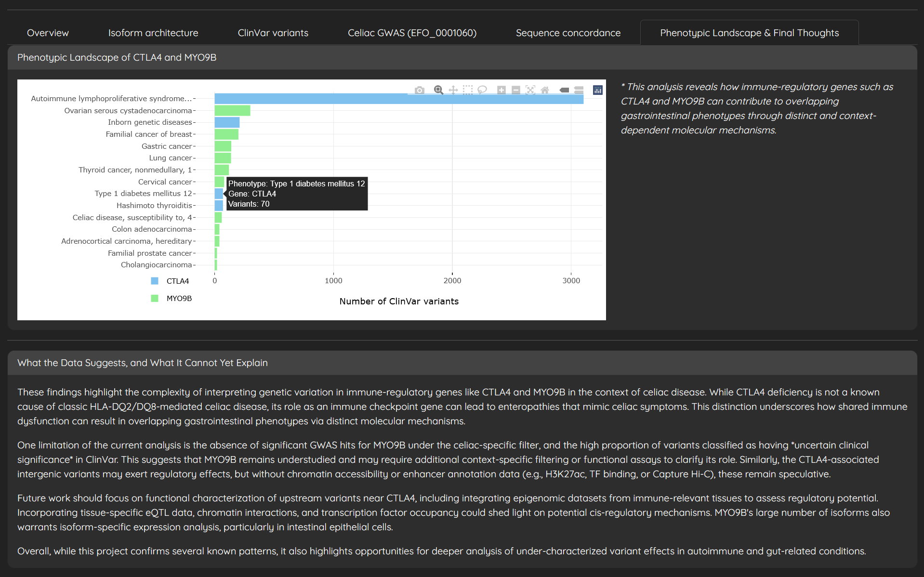Toggle CTLA4 series in chart legend
924x577 pixels.
(x=177, y=281)
